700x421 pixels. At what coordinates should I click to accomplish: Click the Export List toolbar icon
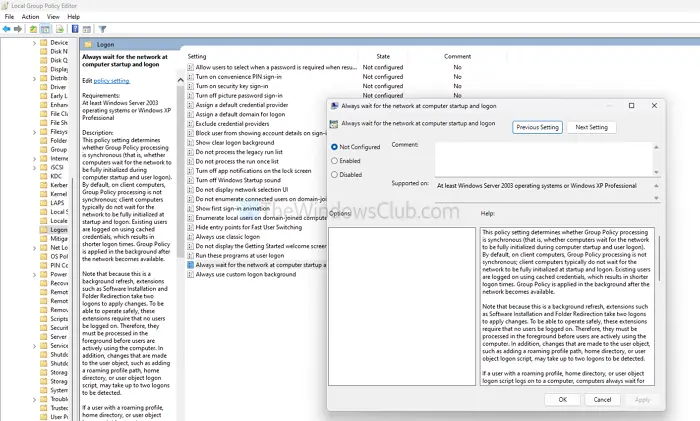(x=59, y=29)
